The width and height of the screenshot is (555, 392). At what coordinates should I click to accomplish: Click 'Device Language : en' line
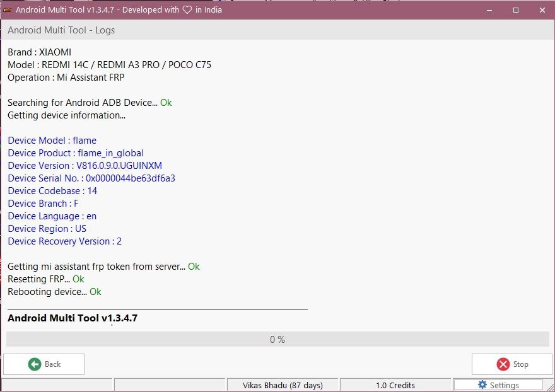52,216
